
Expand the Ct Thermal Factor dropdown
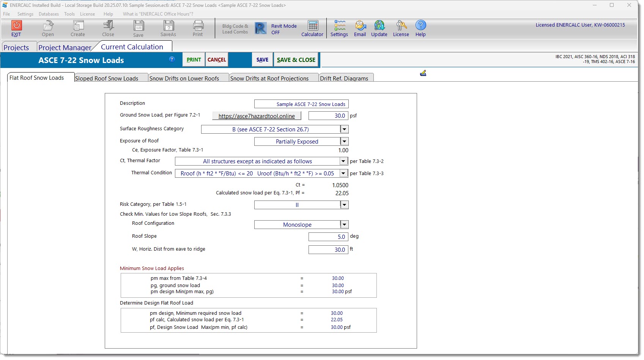(343, 161)
